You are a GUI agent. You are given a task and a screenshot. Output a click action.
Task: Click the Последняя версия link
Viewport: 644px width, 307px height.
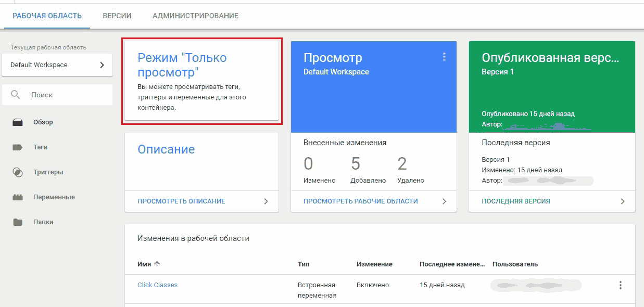click(x=516, y=201)
